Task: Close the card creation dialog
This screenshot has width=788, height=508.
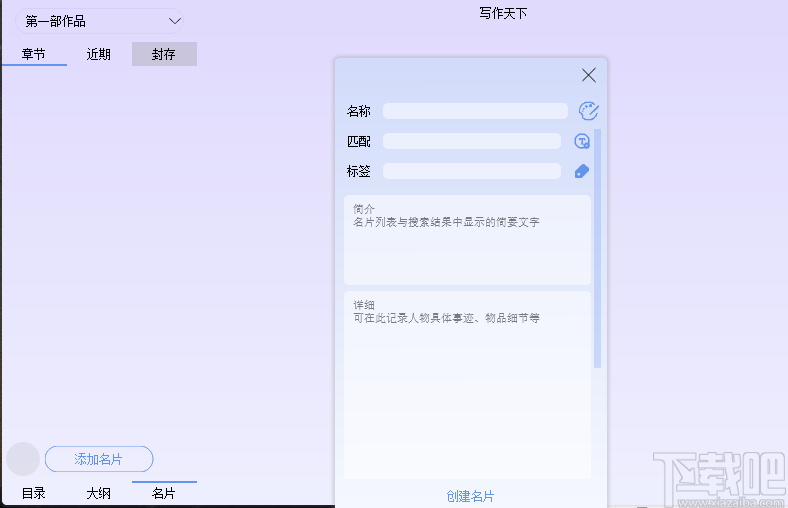Action: point(588,75)
